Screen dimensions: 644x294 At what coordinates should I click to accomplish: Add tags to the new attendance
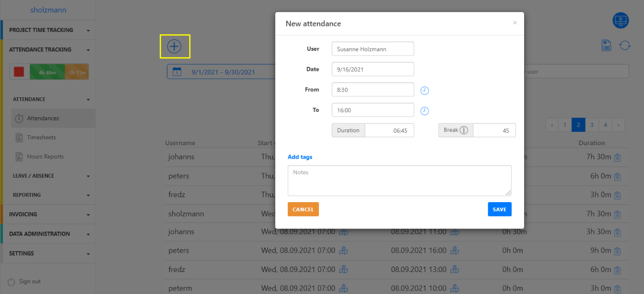click(299, 157)
